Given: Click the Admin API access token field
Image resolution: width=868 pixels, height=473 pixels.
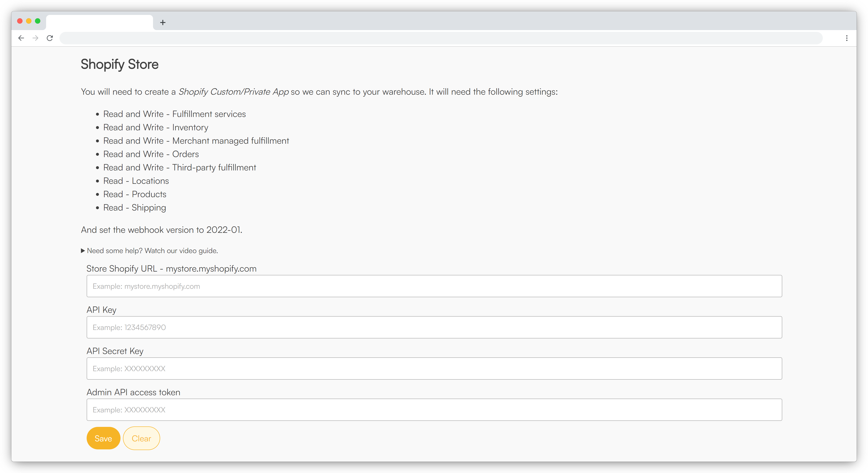Looking at the screenshot, I should click(x=434, y=410).
